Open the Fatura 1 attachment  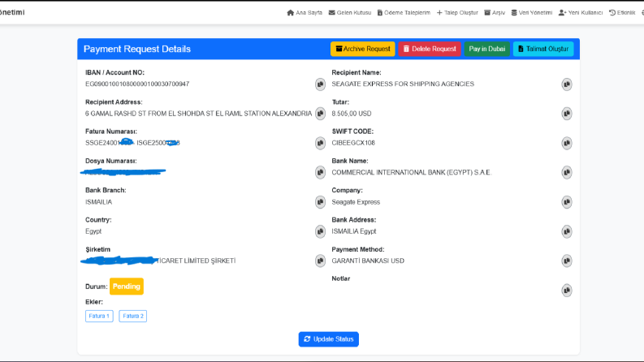click(99, 316)
